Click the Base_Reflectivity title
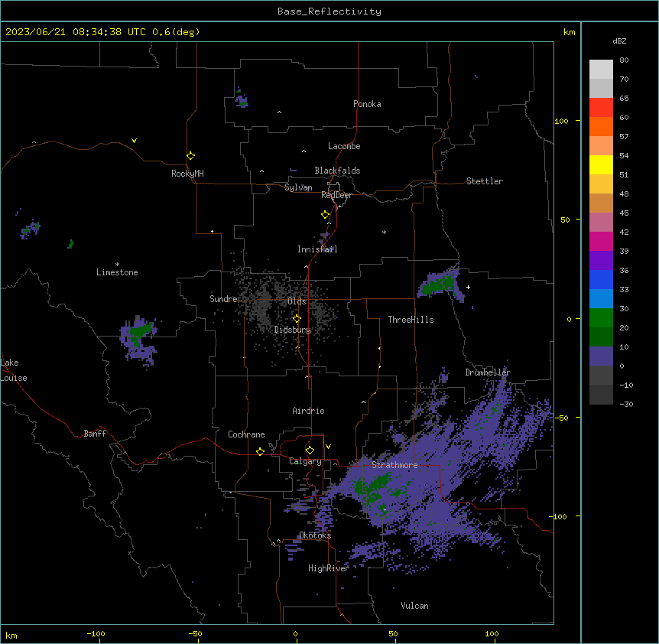Viewport: 659px width, 644px height. pyautogui.click(x=329, y=11)
